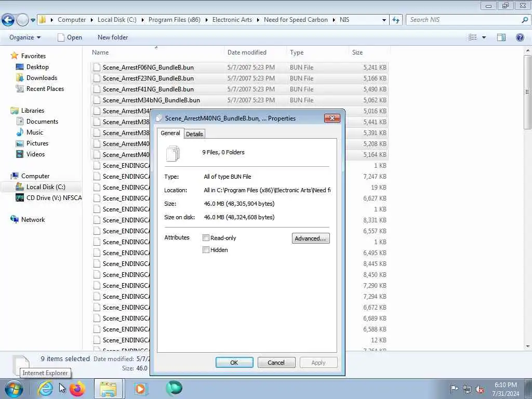
Task: Select the Pictures library
Action: [x=37, y=143]
